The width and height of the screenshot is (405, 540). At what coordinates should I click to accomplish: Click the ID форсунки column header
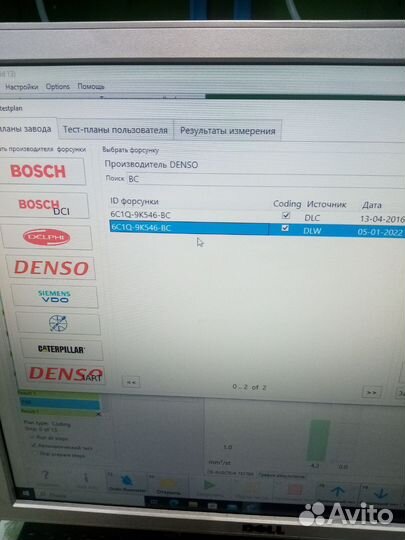pos(134,201)
